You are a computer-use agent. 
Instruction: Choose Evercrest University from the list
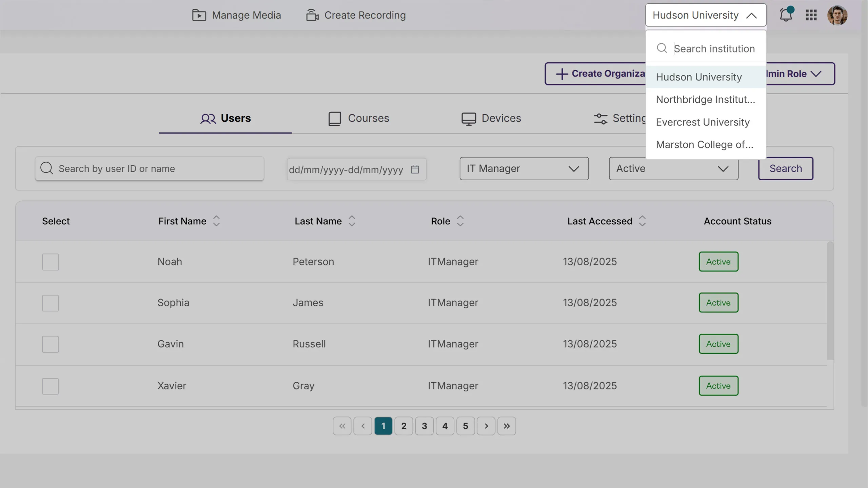click(703, 122)
